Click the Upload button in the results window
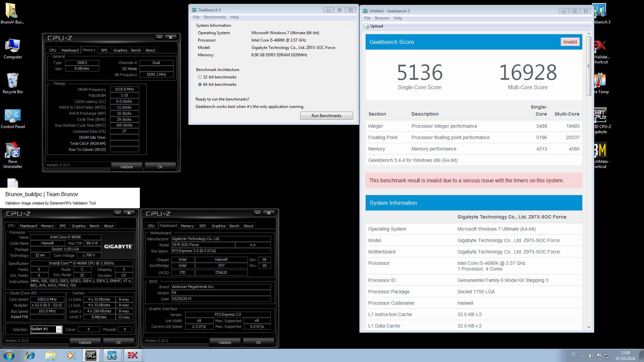 pos(373,26)
